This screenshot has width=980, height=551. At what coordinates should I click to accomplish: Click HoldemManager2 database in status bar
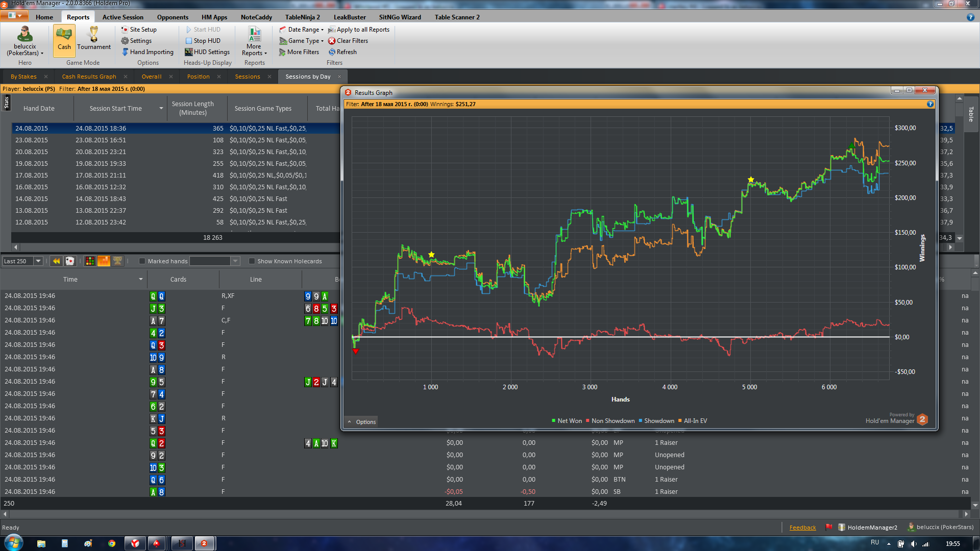click(868, 528)
